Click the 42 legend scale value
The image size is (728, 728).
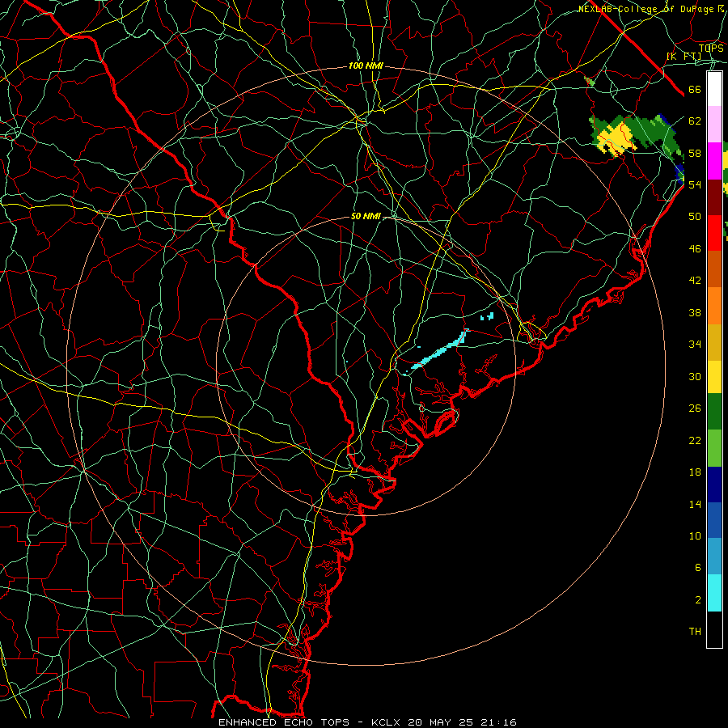pyautogui.click(x=695, y=281)
